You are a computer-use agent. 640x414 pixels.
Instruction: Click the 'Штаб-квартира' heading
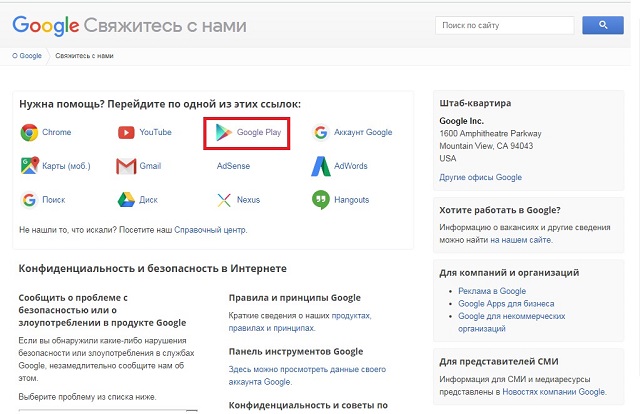coord(475,103)
